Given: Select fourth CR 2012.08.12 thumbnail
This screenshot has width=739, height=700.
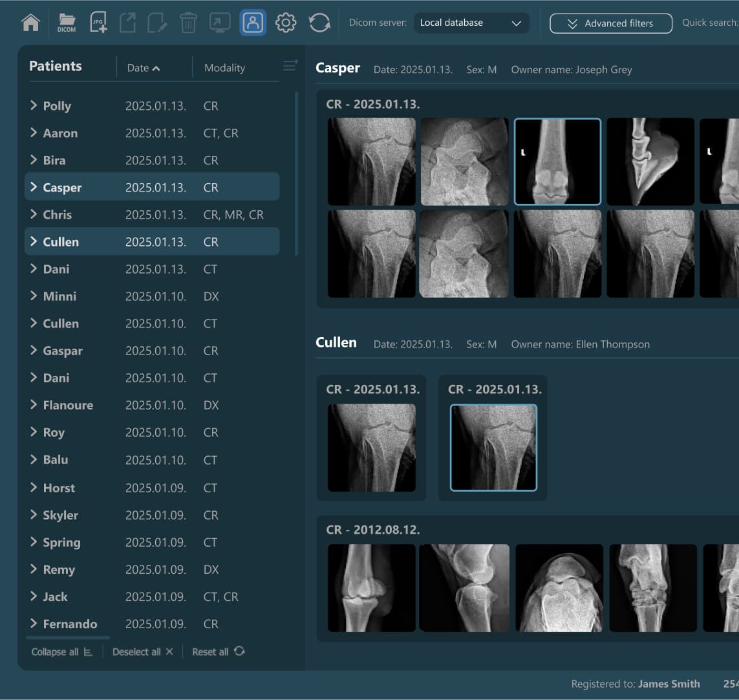Looking at the screenshot, I should [x=653, y=588].
